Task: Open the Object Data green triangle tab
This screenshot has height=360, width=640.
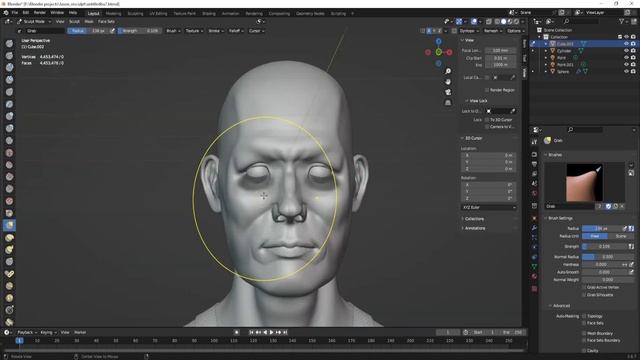Action: [534, 267]
